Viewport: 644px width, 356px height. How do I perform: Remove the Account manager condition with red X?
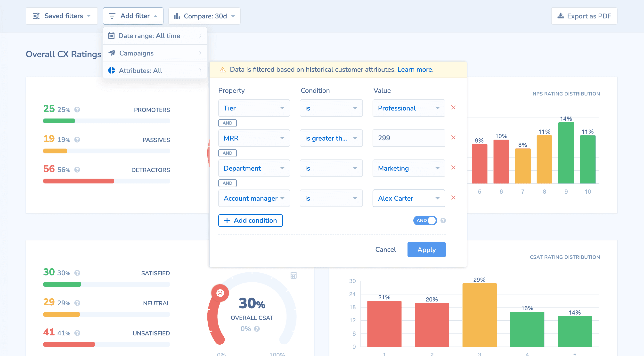454,198
